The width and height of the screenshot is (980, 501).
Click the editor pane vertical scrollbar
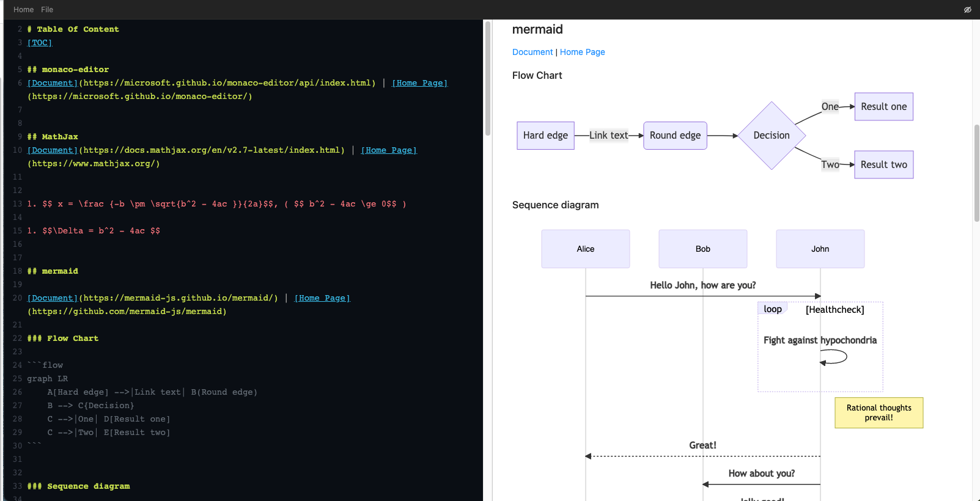tap(488, 79)
